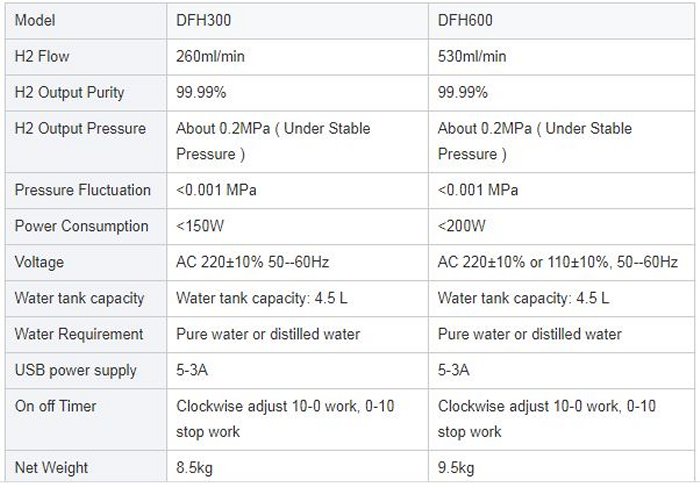This screenshot has width=700, height=488.
Task: Click the 530ml/min flow value
Action: pos(472,57)
